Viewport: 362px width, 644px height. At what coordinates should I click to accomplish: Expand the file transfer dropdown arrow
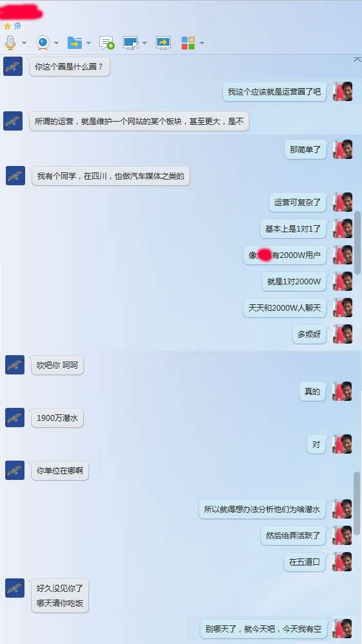click(x=88, y=43)
